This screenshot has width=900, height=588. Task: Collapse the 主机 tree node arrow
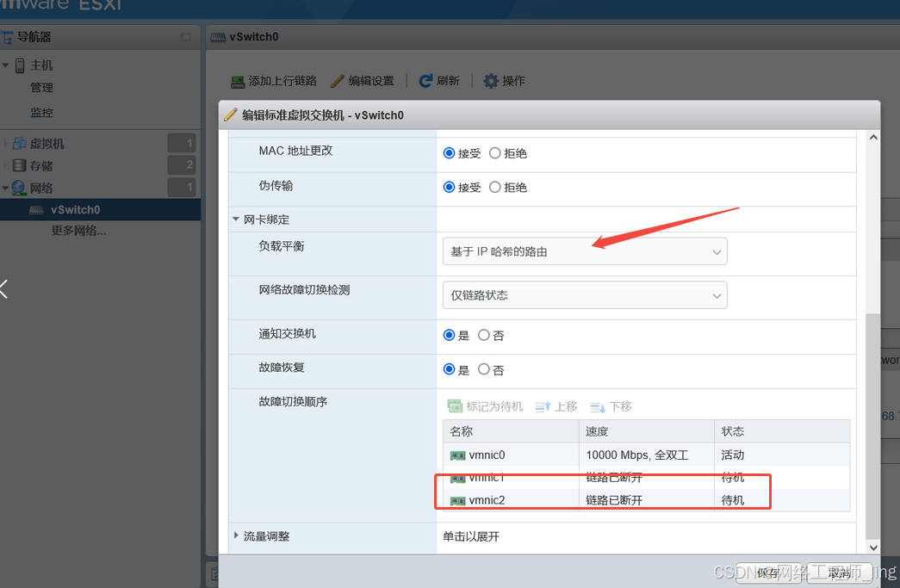(5, 65)
